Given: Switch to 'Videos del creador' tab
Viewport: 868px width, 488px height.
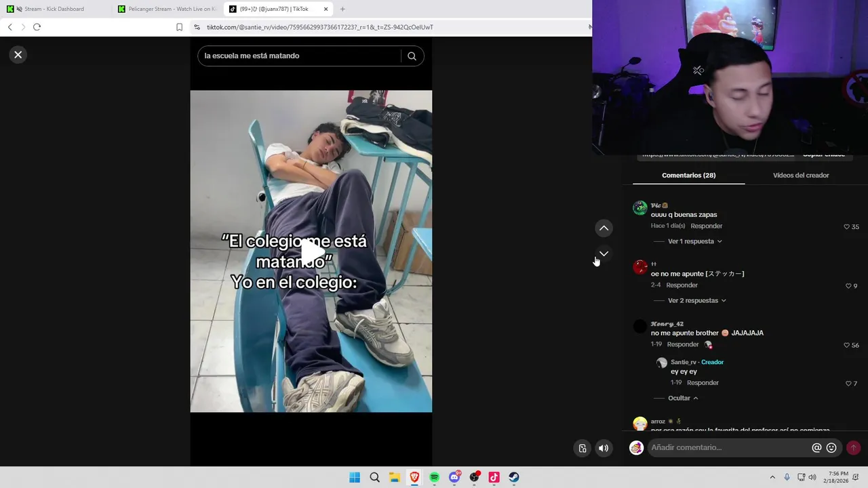Looking at the screenshot, I should pos(801,175).
